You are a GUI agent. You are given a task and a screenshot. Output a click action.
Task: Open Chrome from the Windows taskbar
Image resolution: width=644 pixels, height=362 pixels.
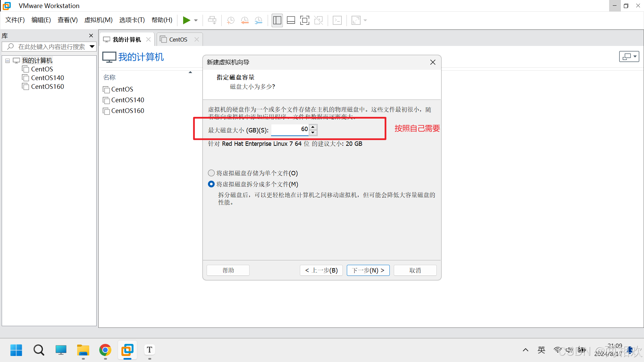point(105,350)
